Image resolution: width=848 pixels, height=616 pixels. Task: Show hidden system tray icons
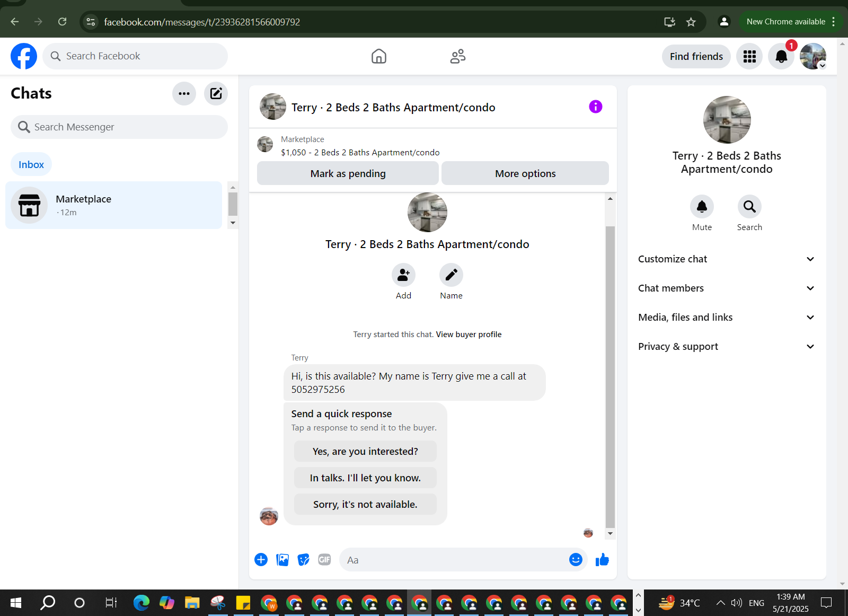coord(720,603)
